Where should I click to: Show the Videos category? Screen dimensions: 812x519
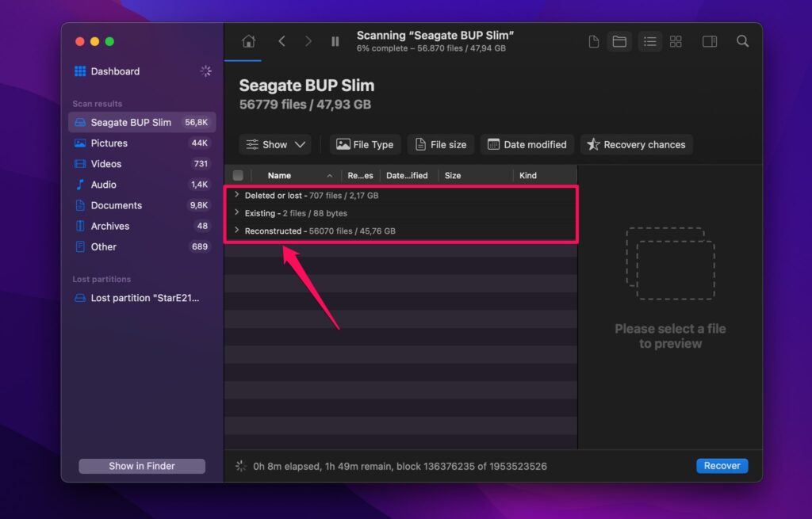(x=142, y=163)
